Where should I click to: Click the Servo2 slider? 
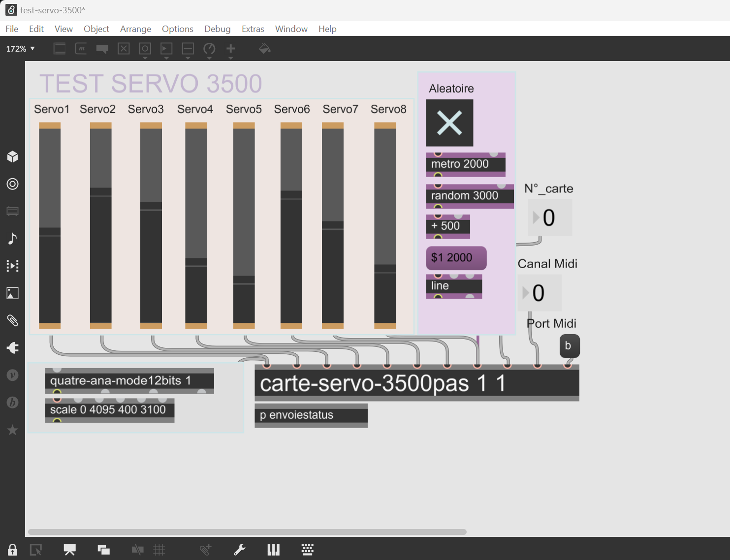(x=101, y=225)
